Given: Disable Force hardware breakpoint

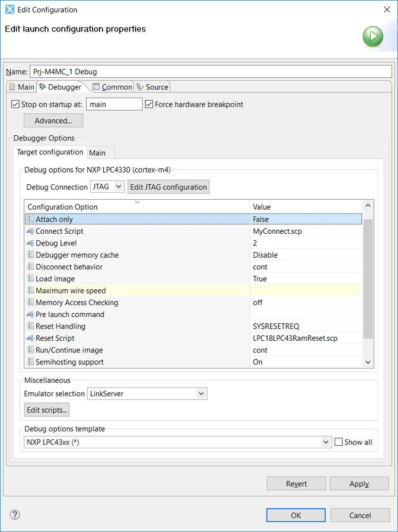Looking at the screenshot, I should 149,104.
